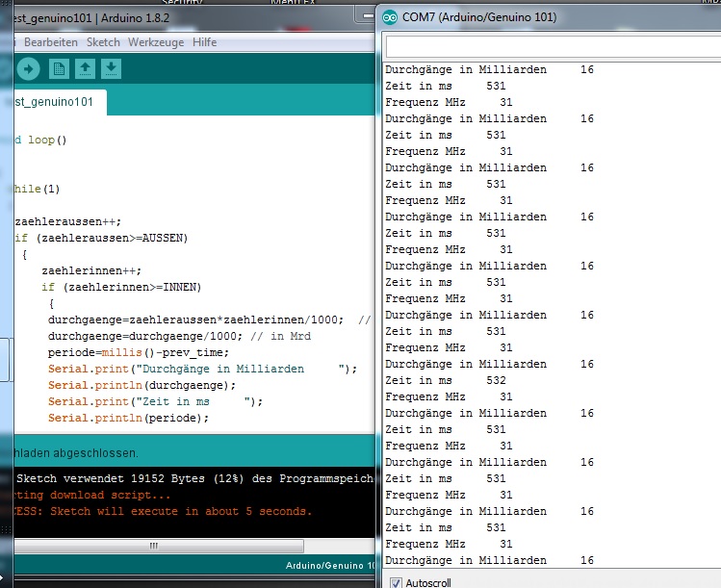Click the Arduino/Genuino board label in status bar
Screen dimensions: 721x588
coord(330,566)
